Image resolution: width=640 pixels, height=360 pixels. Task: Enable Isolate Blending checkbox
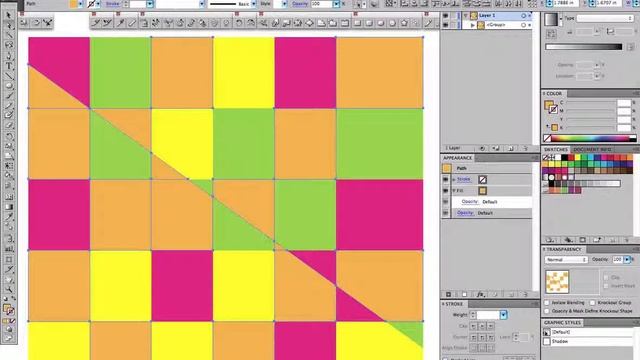click(x=547, y=303)
